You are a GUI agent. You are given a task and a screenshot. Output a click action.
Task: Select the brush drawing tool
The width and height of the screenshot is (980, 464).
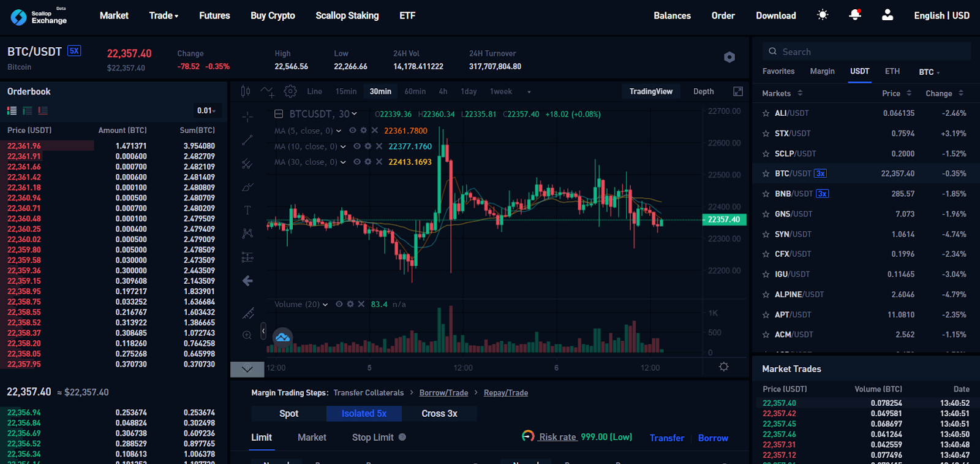pos(247,187)
